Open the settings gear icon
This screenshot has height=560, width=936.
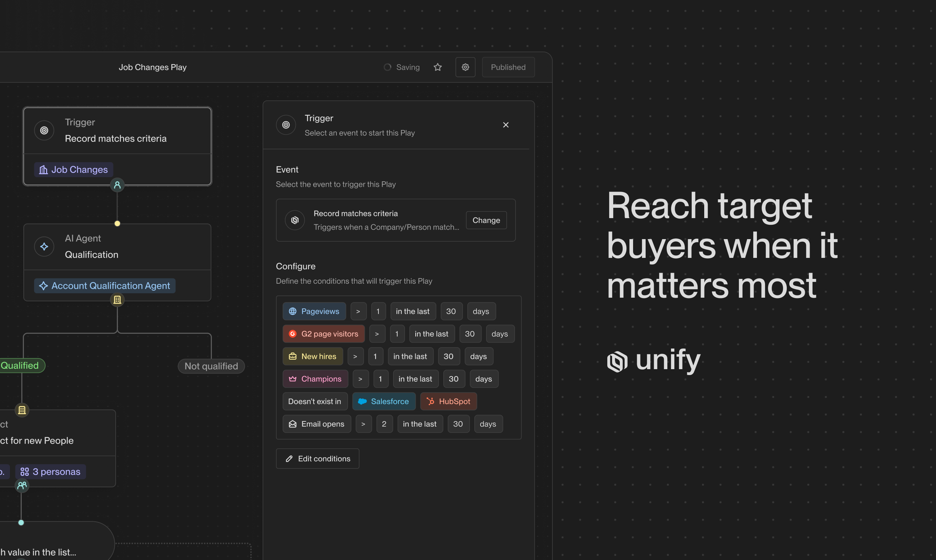(x=465, y=67)
